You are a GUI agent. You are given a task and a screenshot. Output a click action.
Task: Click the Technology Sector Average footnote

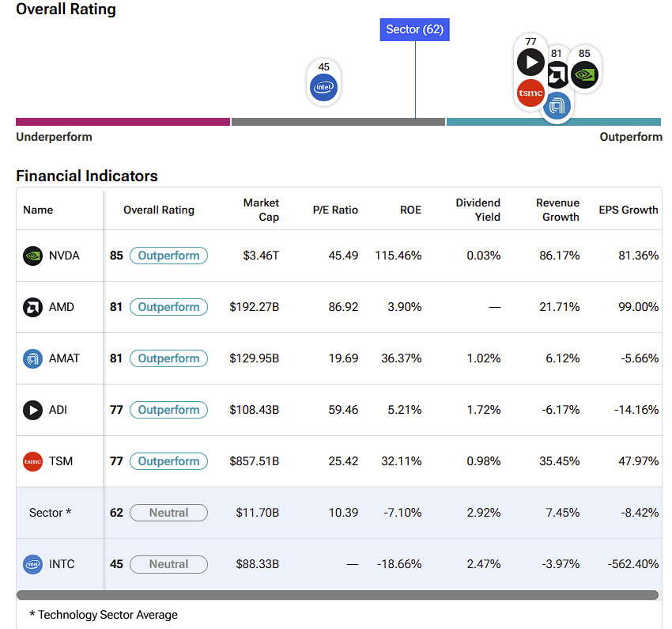(104, 615)
